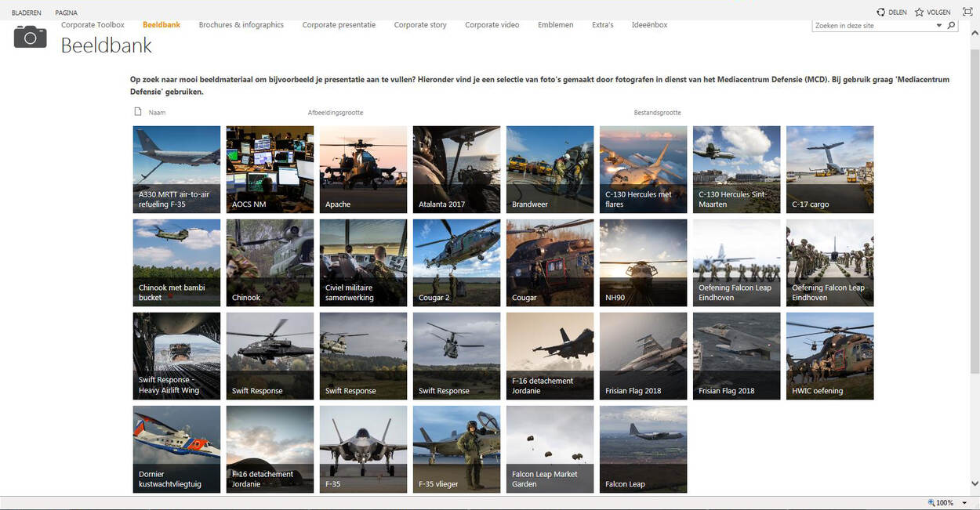Open the Apache helicopter thumbnail

363,169
